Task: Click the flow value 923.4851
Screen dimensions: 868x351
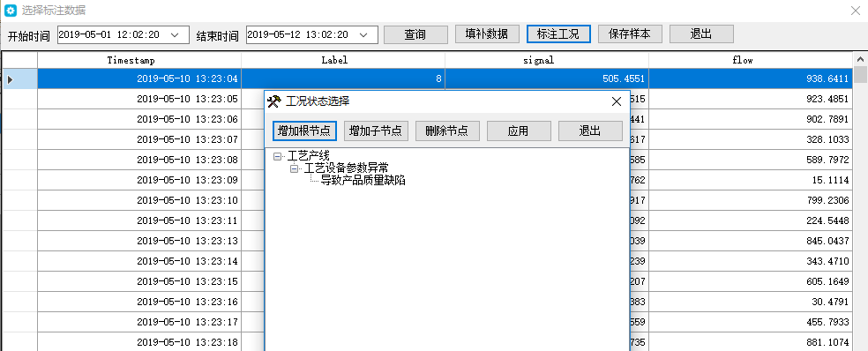Action: click(x=827, y=99)
